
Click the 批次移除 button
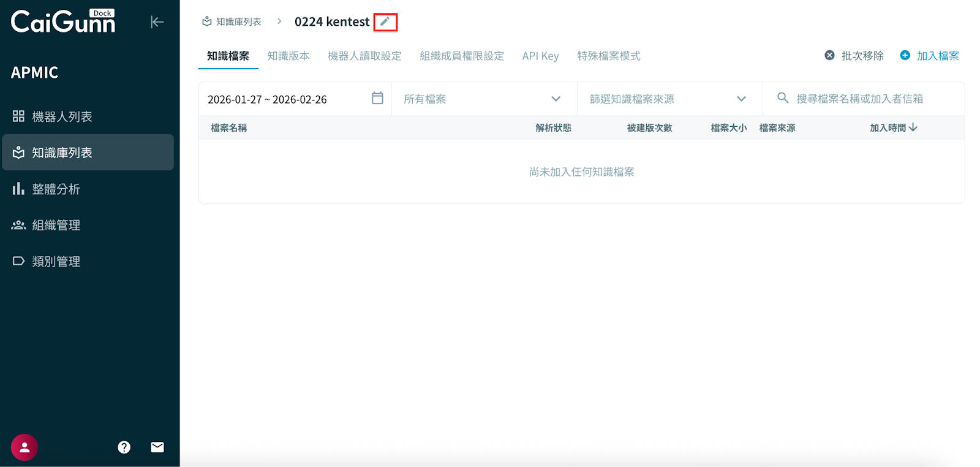854,56
